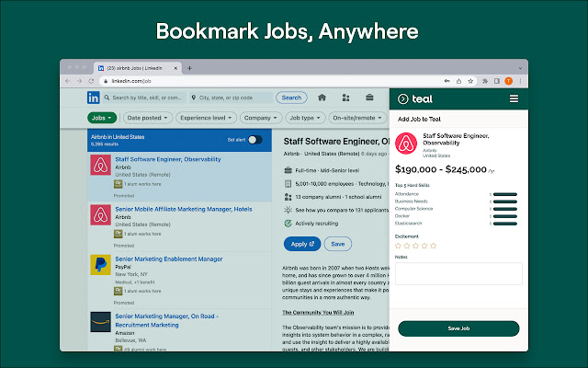
Task: Open the Jobs briefcase icon in header
Action: (x=369, y=98)
